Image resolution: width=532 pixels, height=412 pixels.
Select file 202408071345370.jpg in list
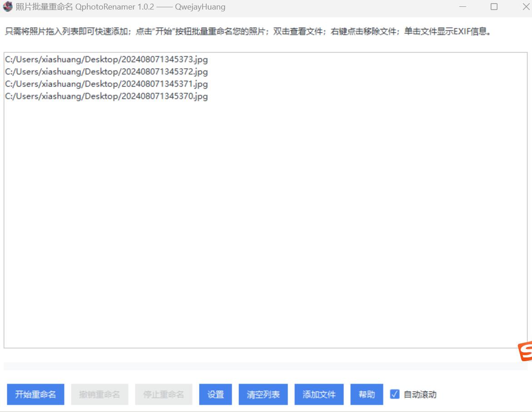point(106,96)
